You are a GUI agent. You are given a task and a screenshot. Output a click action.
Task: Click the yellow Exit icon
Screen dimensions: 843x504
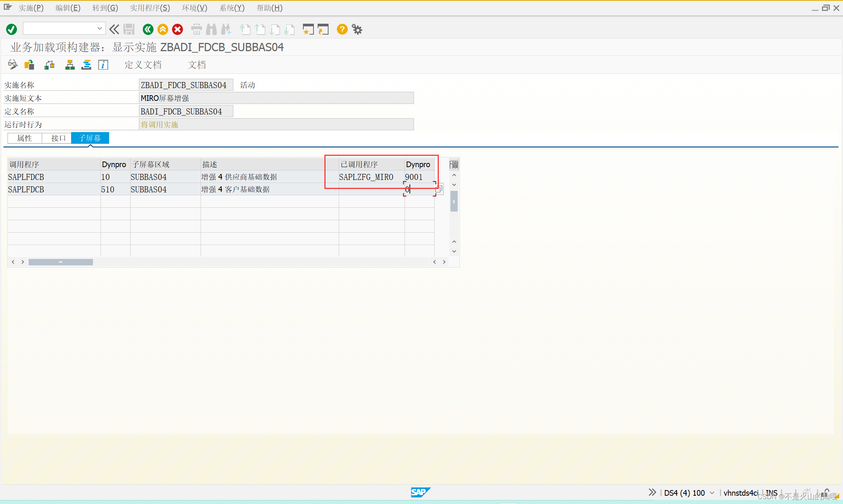pyautogui.click(x=163, y=29)
